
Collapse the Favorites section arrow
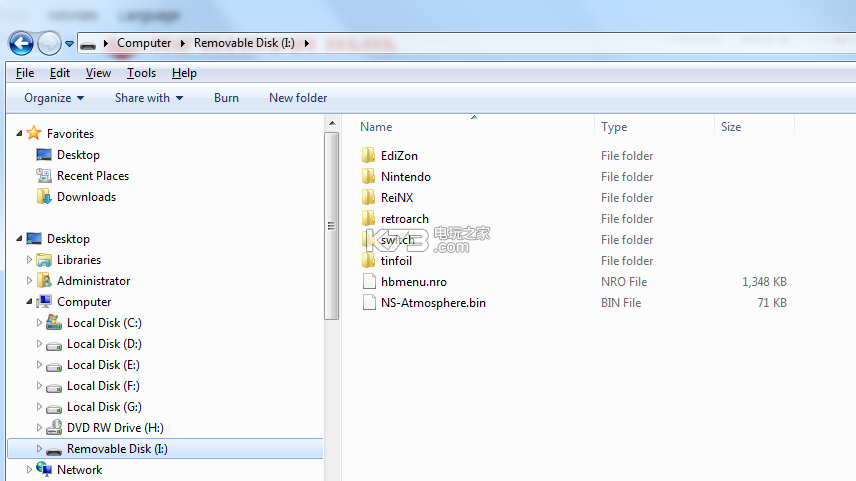(19, 134)
